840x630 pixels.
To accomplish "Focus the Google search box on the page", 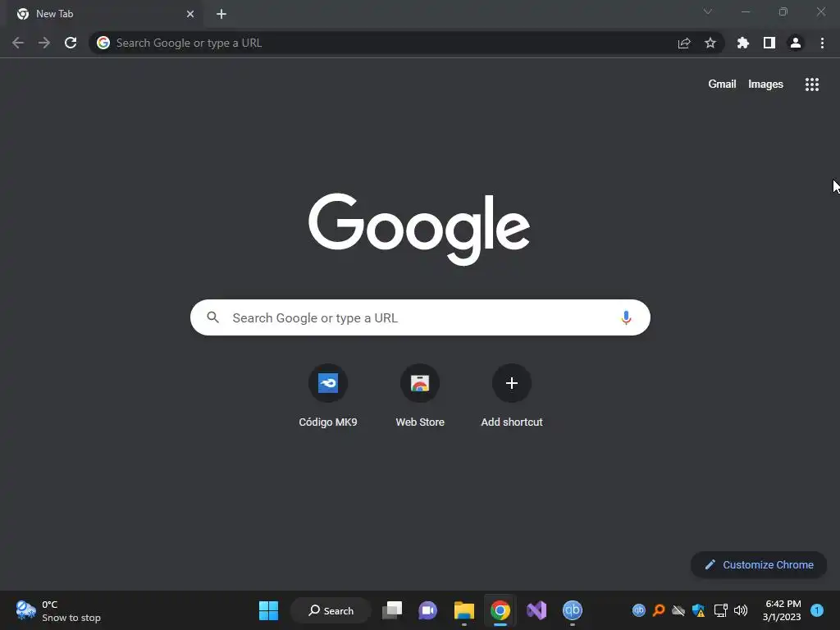I will click(x=420, y=317).
